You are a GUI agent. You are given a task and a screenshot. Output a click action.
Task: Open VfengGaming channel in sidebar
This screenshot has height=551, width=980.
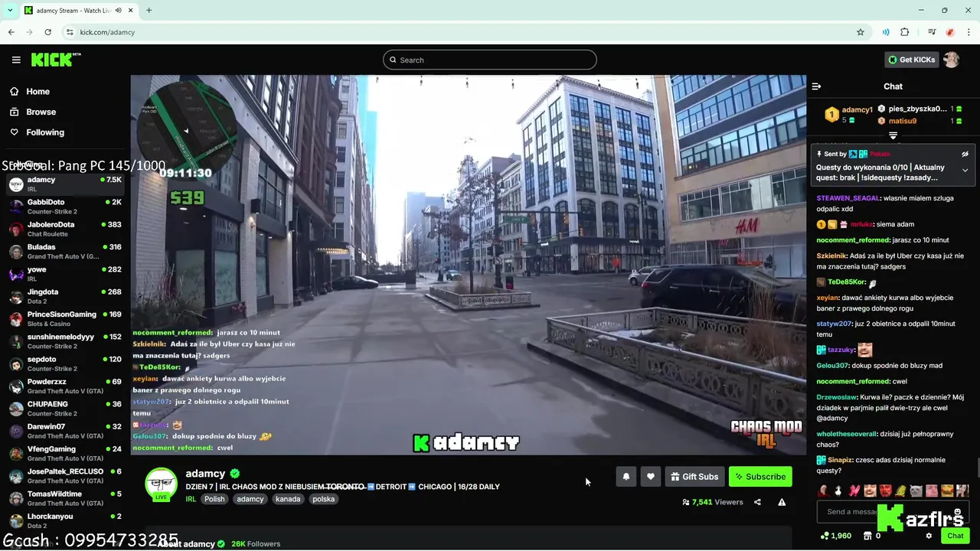tap(65, 453)
